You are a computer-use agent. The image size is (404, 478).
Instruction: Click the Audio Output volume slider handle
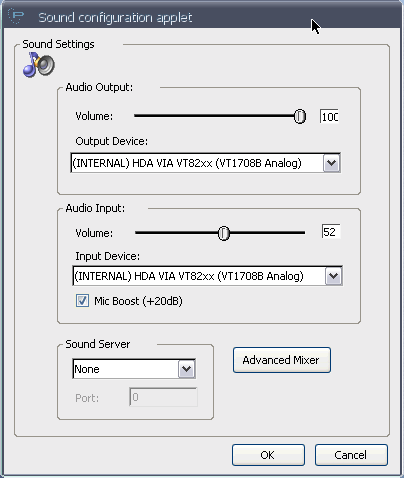click(x=300, y=116)
